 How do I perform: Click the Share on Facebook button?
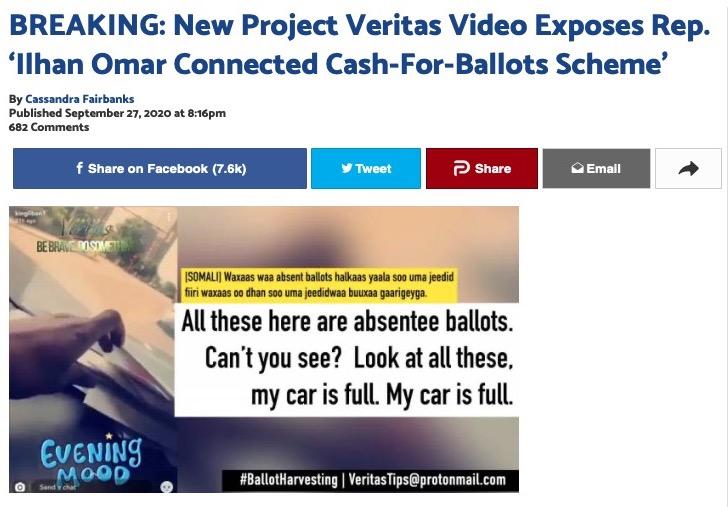(160, 169)
